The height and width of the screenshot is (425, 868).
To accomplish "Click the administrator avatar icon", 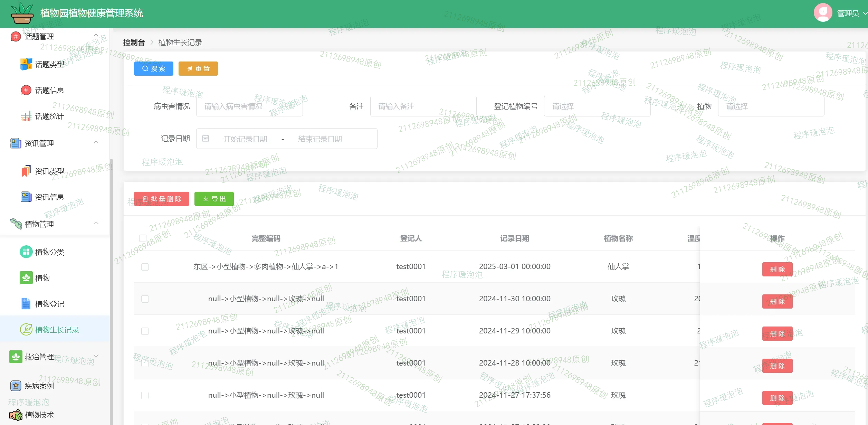I will [x=823, y=13].
